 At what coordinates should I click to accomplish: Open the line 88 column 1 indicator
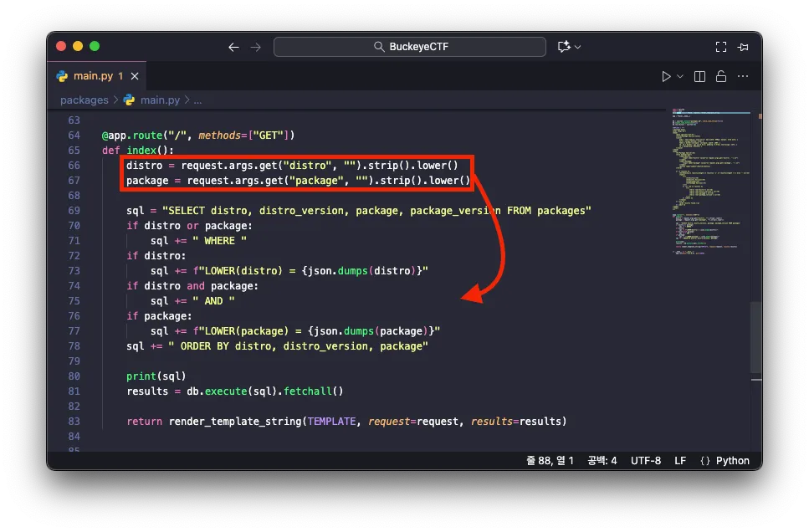550,461
